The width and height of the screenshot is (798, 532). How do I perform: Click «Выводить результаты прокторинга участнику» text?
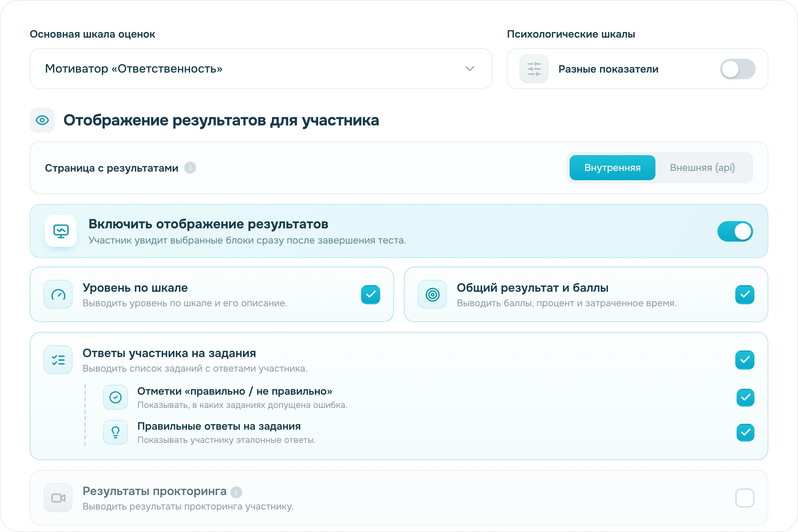(188, 507)
